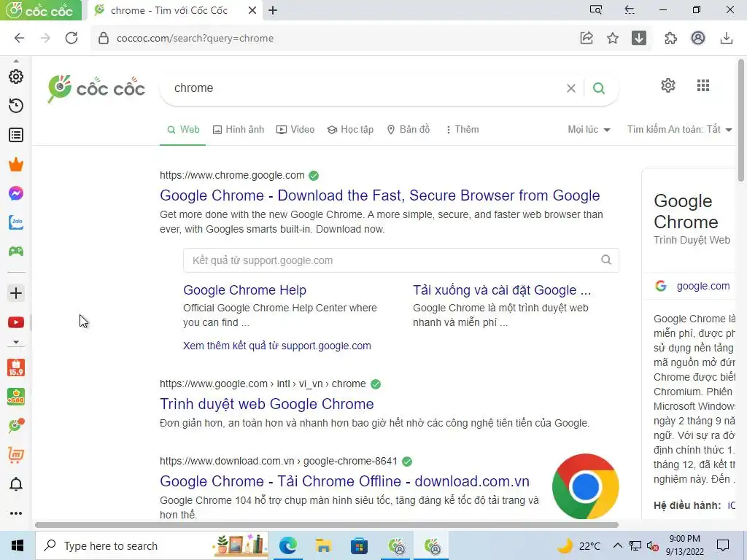
Task: Open the apps grid icon
Action: (703, 85)
